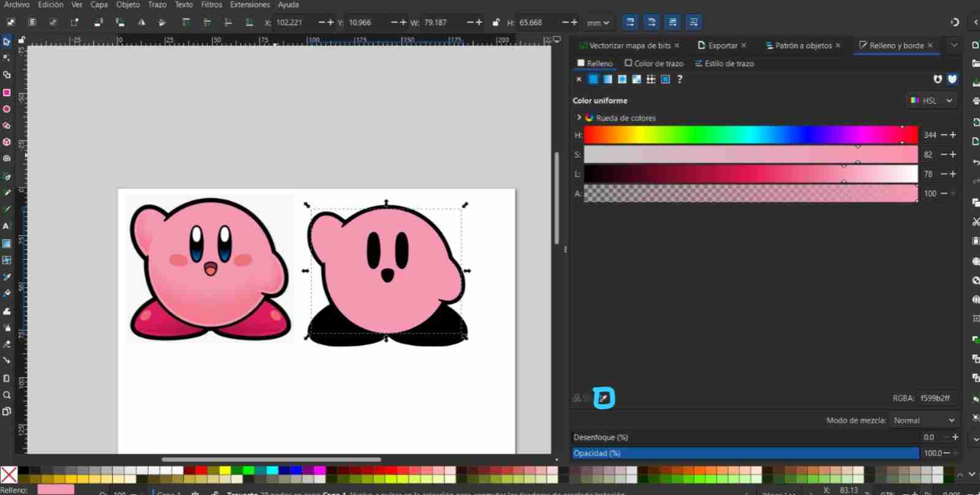Expand the Rueda de colores section
This screenshot has height=495, width=980.
[x=579, y=118]
